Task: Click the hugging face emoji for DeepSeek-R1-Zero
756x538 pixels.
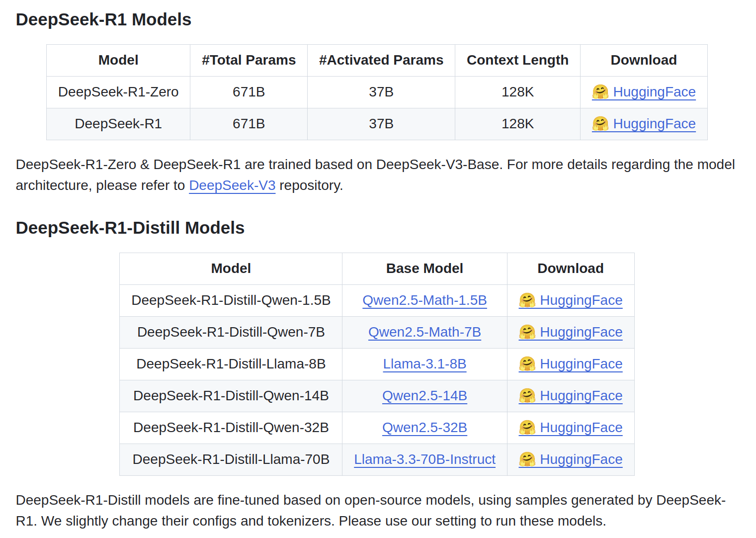Action: [x=600, y=92]
